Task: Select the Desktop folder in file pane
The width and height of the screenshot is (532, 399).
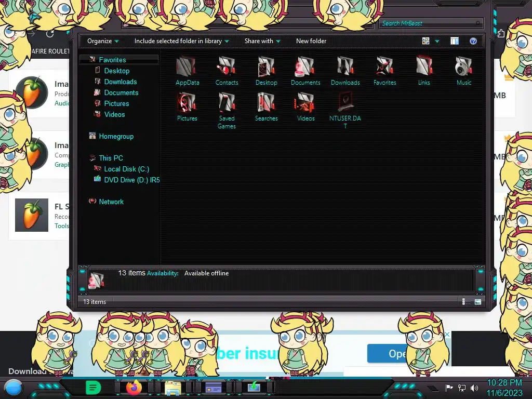Action: (x=266, y=66)
